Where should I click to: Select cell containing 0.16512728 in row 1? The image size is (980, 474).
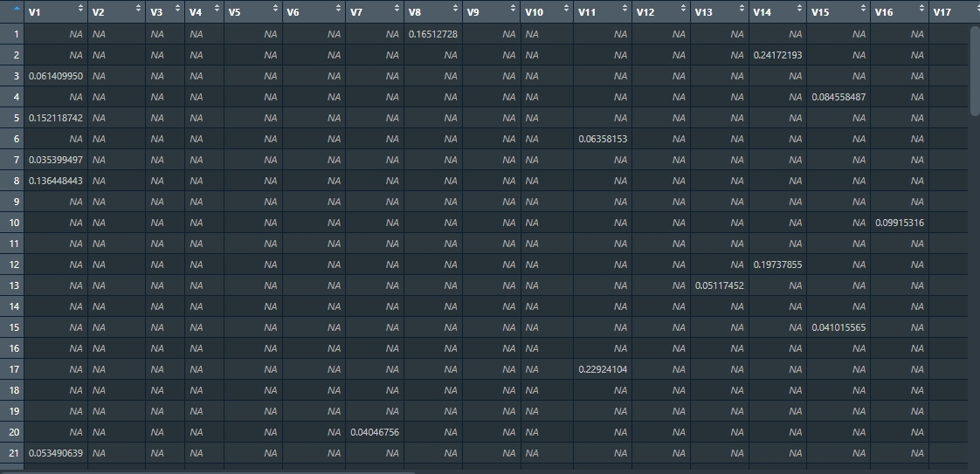pos(433,34)
